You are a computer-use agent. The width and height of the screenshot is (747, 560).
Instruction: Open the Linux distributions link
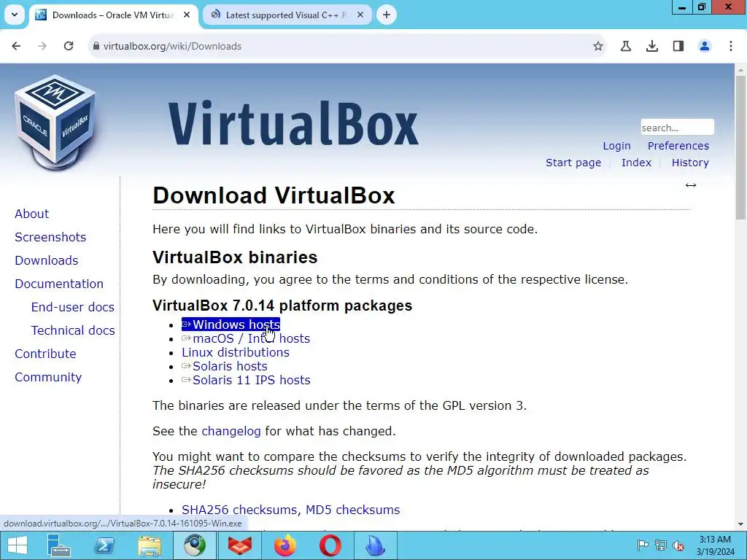pyautogui.click(x=236, y=352)
